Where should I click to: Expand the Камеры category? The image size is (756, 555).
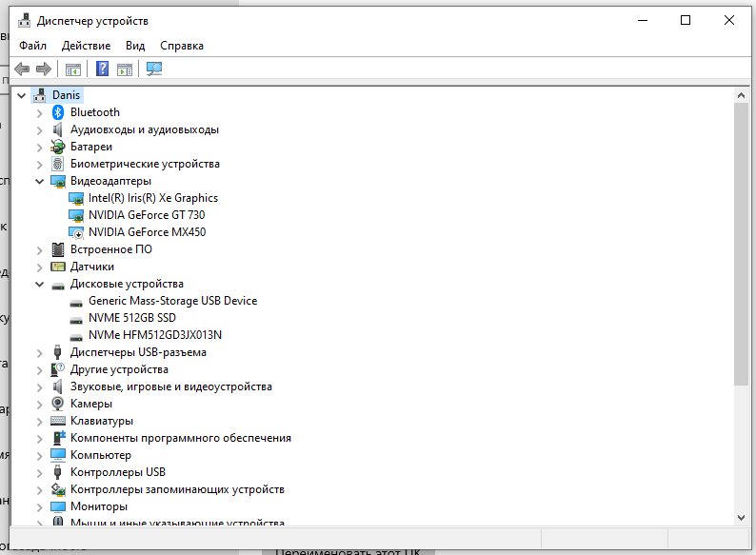pos(40,404)
